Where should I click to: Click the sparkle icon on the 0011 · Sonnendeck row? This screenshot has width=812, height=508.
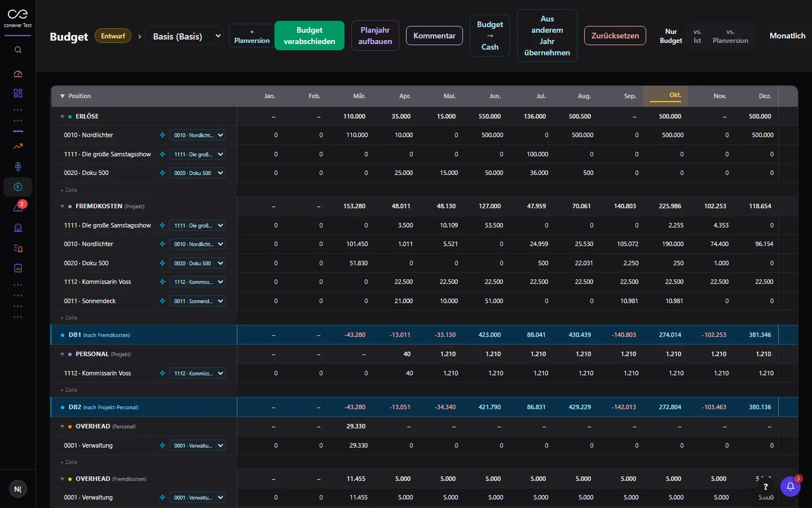coord(162,301)
